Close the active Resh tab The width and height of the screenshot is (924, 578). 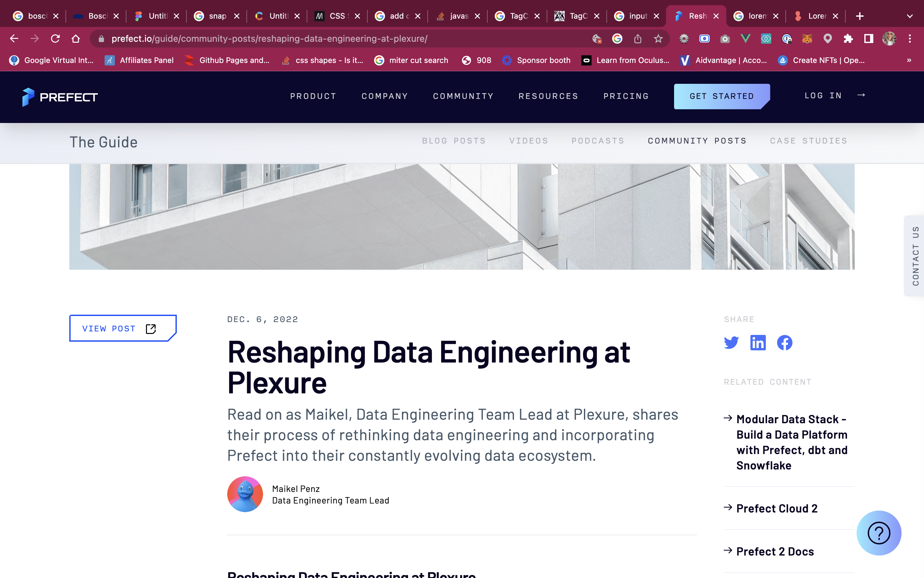tap(716, 16)
